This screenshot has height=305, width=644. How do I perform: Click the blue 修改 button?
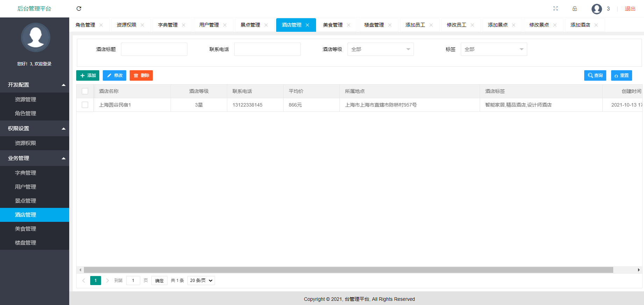[x=114, y=75]
